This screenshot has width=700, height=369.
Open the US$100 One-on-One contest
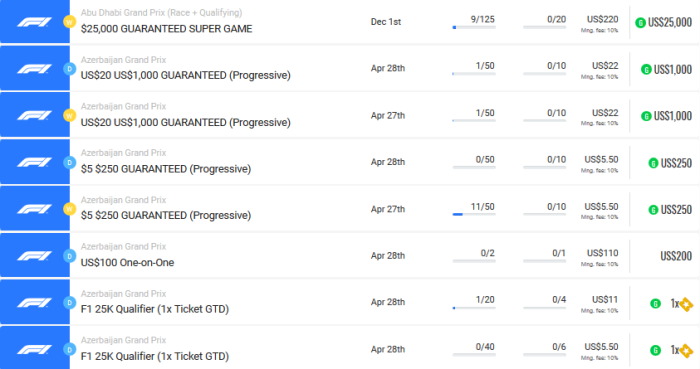127,263
